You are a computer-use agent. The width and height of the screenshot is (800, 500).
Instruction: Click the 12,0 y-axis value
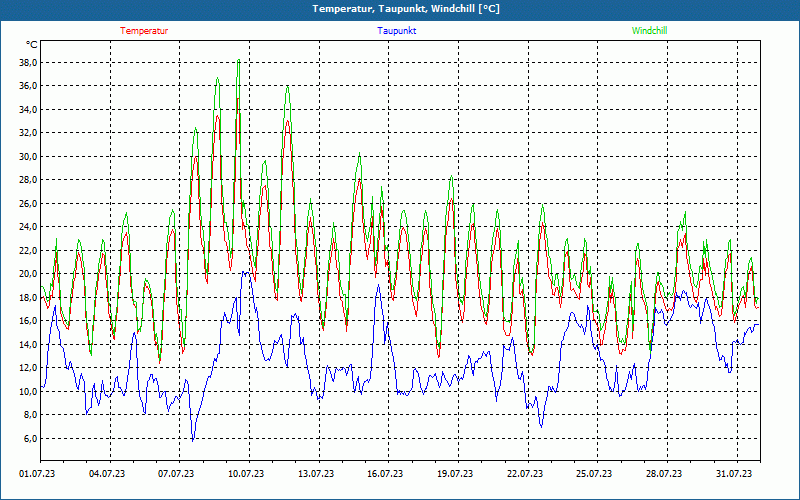pos(29,368)
